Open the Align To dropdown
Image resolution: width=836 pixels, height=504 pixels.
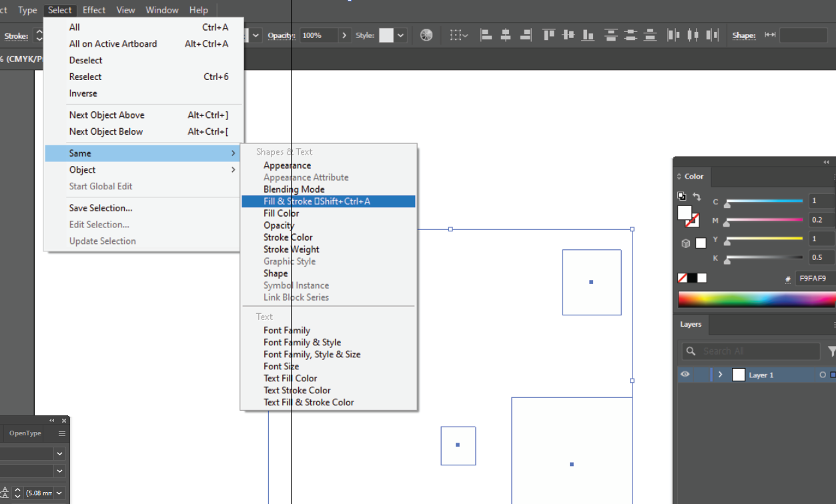458,35
